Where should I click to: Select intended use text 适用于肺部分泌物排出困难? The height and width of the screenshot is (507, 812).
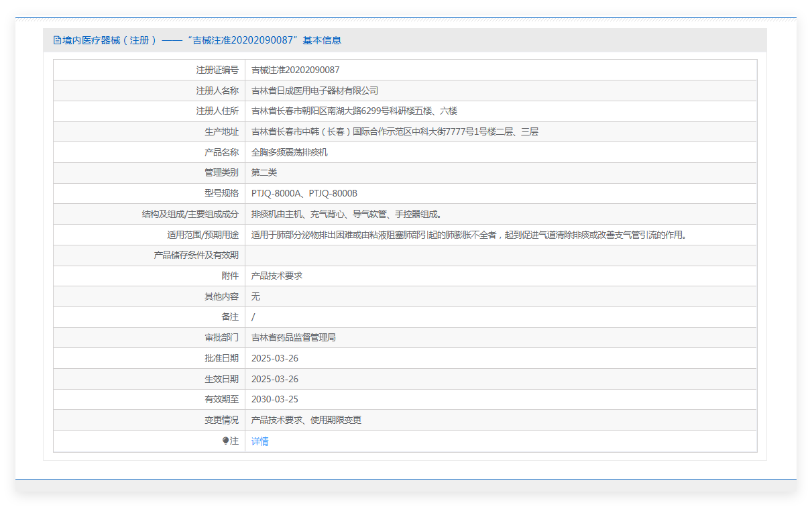[306, 235]
